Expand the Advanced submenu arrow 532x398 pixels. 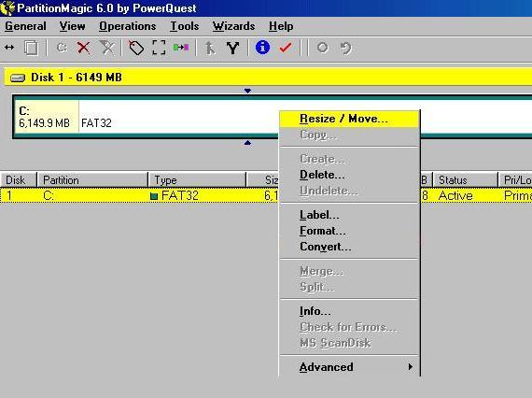(410, 367)
